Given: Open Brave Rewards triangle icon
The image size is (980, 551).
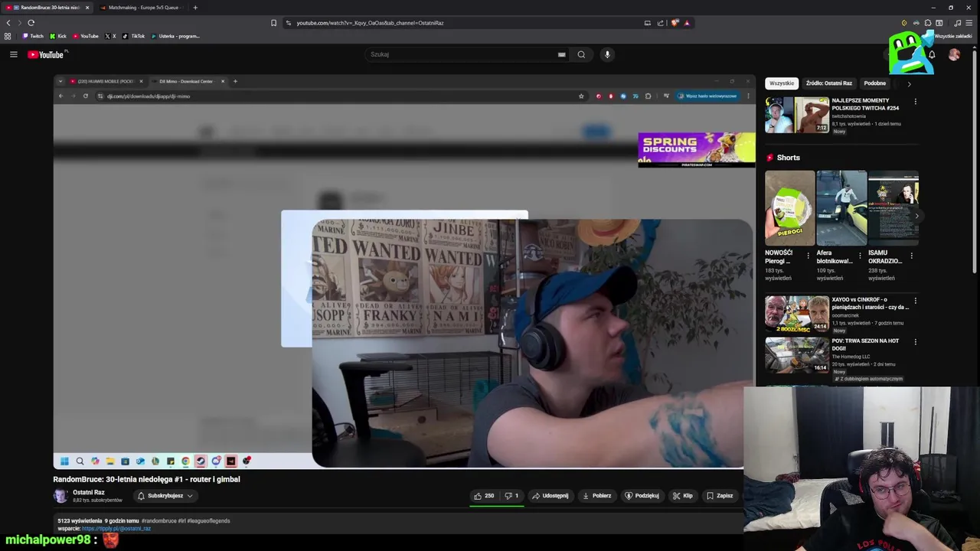Looking at the screenshot, I should 687,23.
